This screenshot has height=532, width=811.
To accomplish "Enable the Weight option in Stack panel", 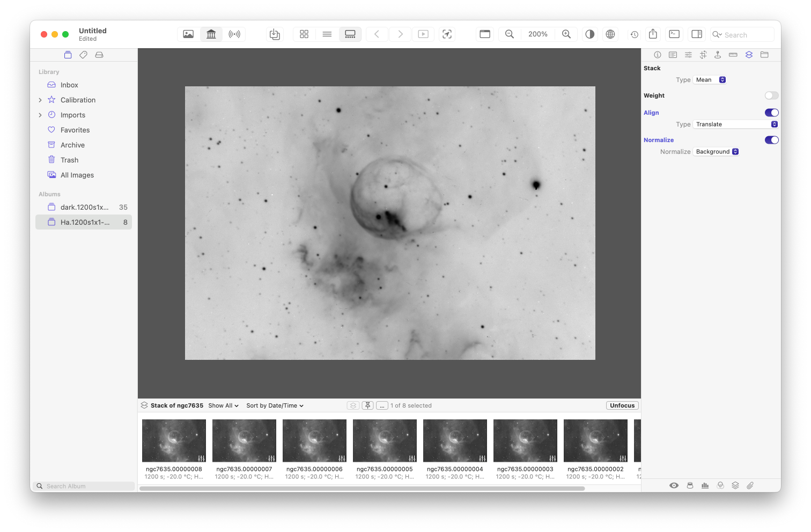I will 771,95.
